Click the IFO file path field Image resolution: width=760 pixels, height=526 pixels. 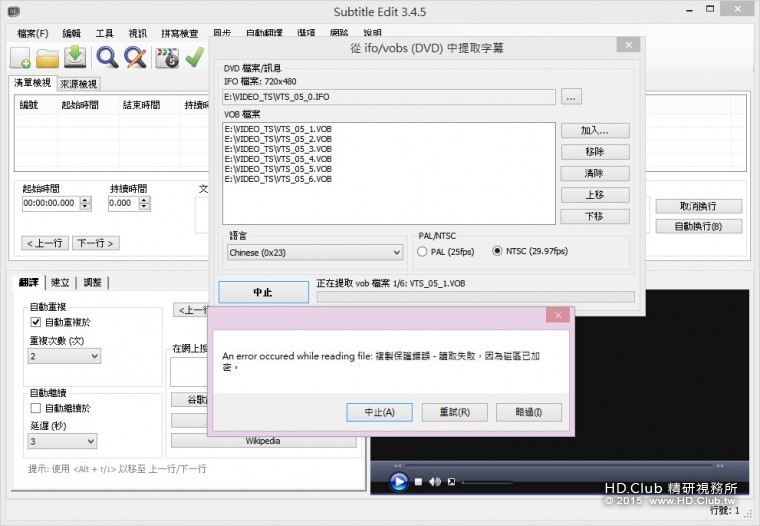[389, 97]
